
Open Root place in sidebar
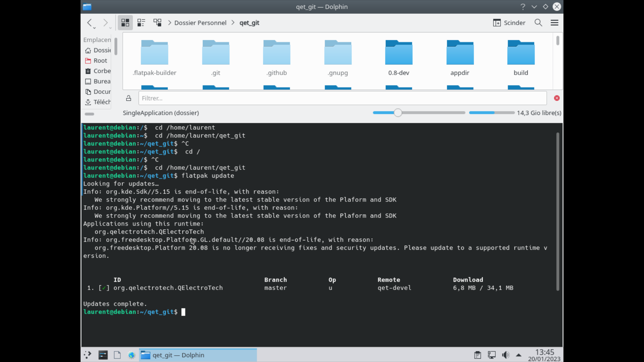click(98, 61)
